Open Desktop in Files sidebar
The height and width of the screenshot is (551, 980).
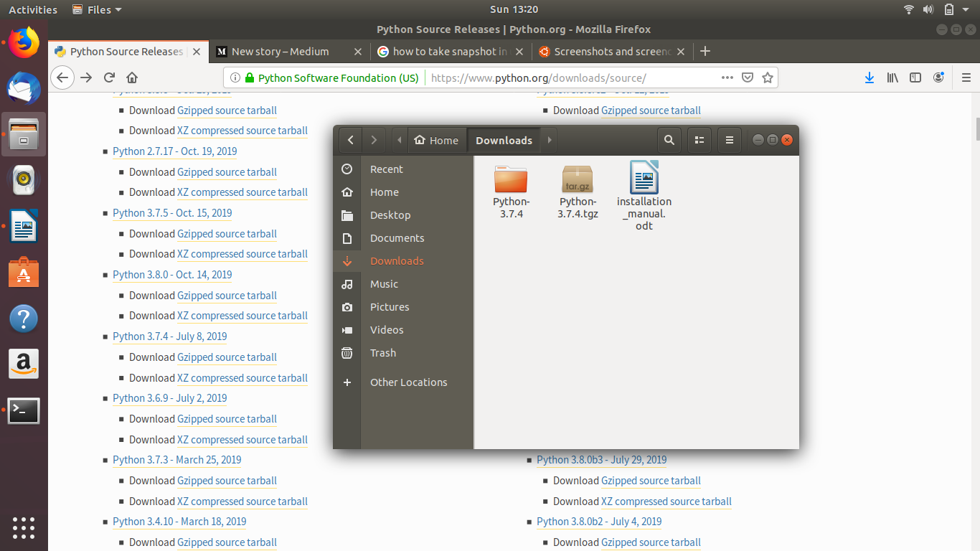pyautogui.click(x=403, y=215)
